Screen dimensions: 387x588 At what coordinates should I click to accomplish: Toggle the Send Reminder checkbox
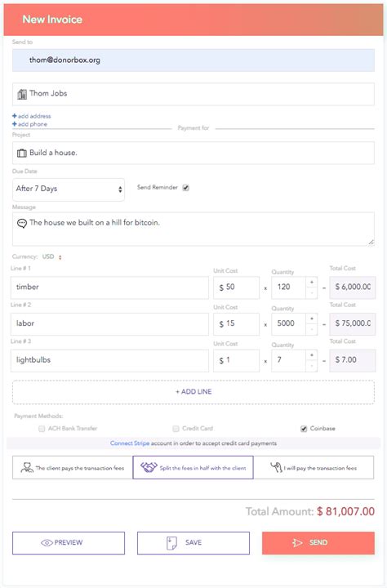(186, 188)
